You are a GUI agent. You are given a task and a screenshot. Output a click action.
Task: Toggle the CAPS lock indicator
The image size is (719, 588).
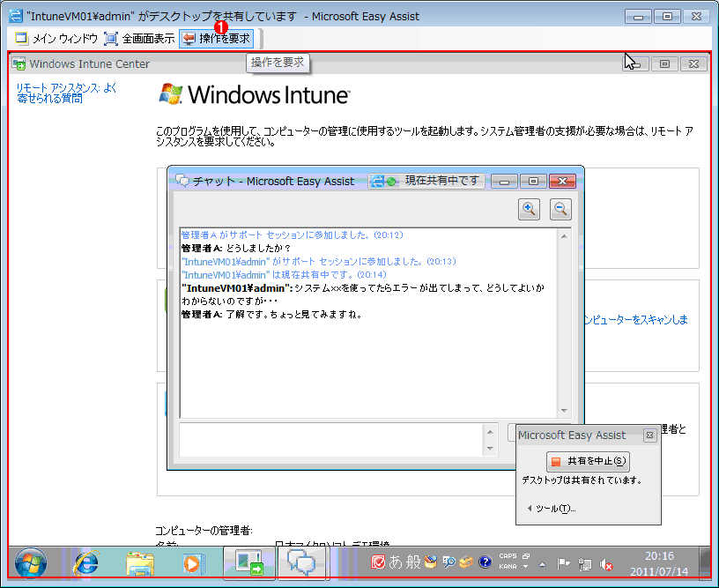pos(508,556)
